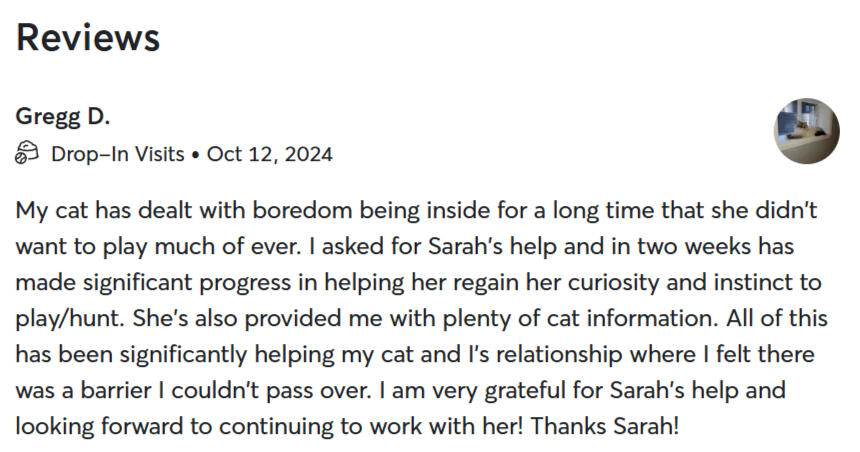Click the closing "Thanks Sarah!" text
The height and width of the screenshot is (452, 860).
coord(605,427)
